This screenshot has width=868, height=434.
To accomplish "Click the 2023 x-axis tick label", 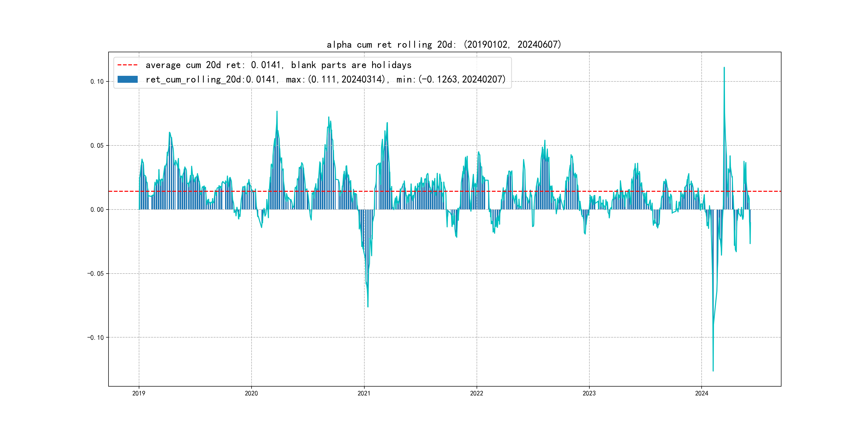I will pyautogui.click(x=589, y=393).
